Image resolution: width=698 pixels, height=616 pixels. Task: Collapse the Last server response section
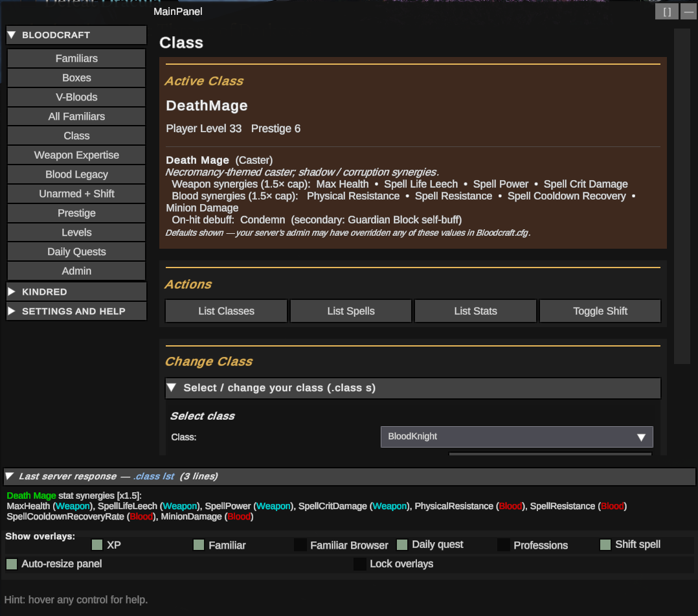click(x=350, y=477)
